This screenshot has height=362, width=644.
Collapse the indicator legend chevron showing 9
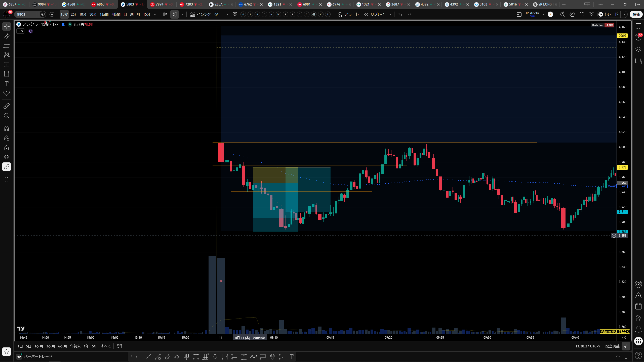(20, 31)
